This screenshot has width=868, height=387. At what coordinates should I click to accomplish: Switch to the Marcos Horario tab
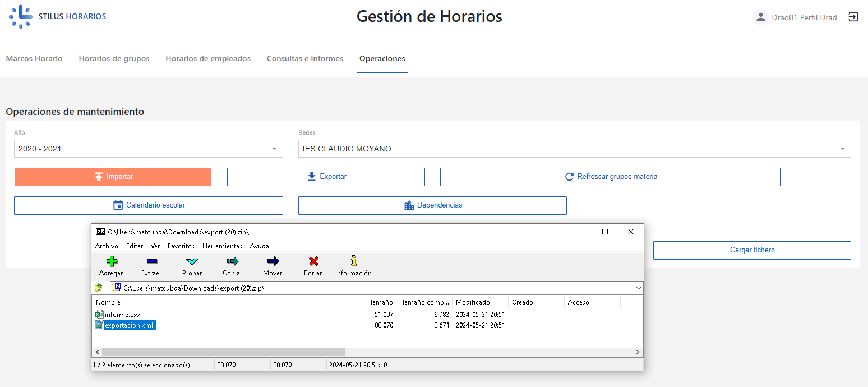[34, 58]
